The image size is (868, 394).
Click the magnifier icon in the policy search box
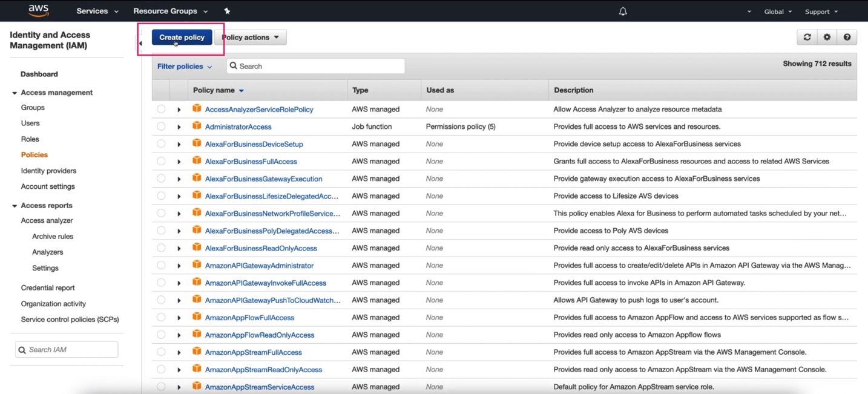point(233,66)
